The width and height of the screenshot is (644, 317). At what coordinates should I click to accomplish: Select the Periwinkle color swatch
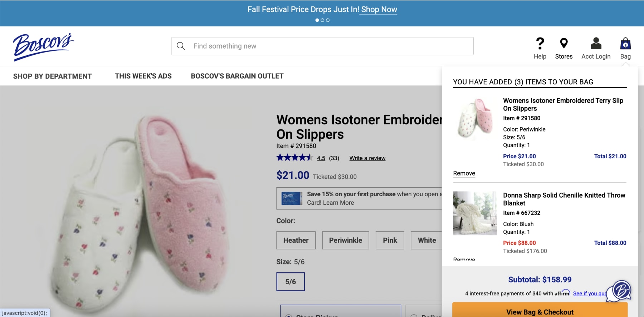[x=345, y=240]
